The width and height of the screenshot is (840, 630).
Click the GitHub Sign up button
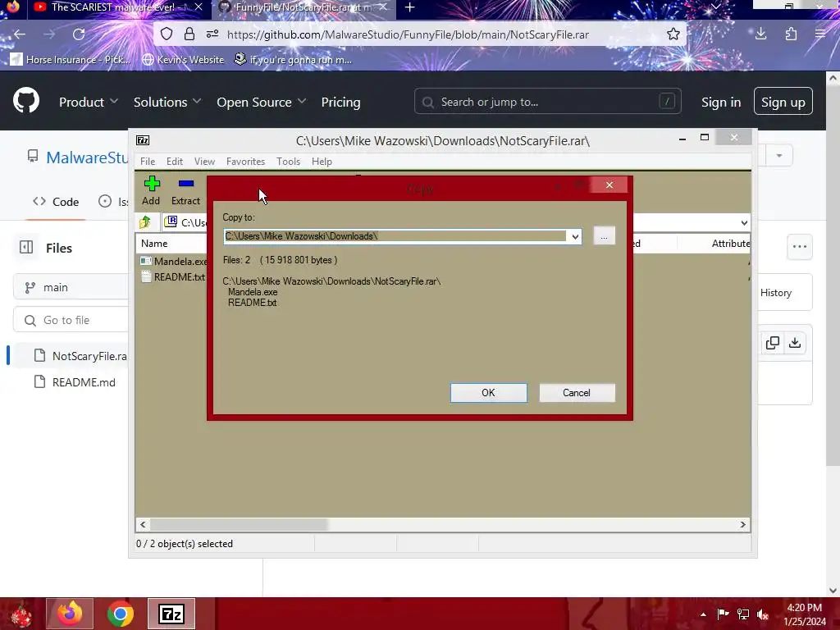[783, 101]
